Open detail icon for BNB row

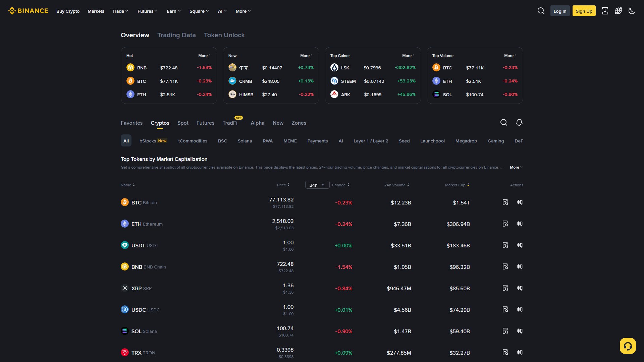click(505, 266)
